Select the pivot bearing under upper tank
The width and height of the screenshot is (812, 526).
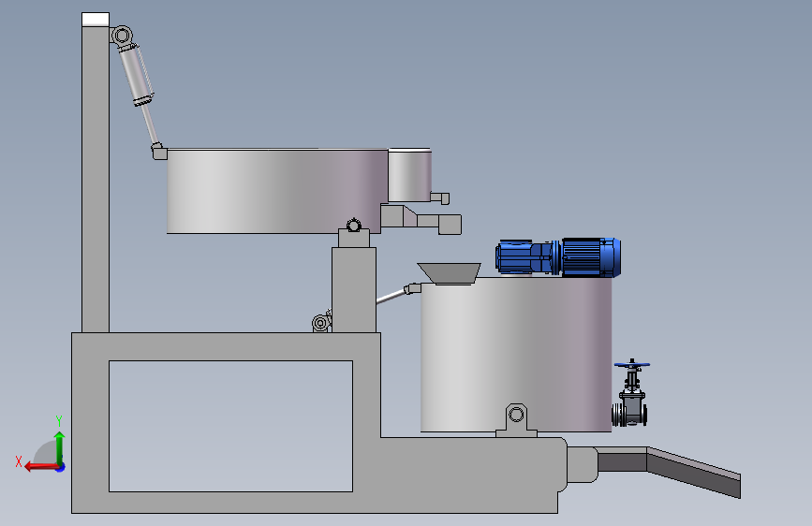[x=354, y=226]
